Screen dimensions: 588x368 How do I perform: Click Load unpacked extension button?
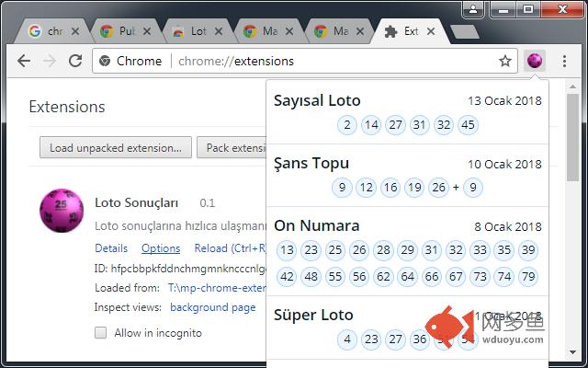[116, 147]
